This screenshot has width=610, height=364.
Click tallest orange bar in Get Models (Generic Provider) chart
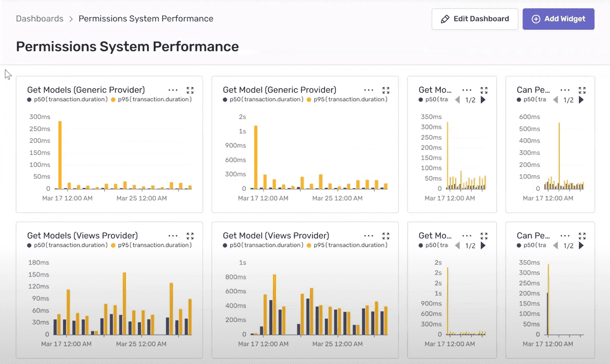click(x=60, y=155)
